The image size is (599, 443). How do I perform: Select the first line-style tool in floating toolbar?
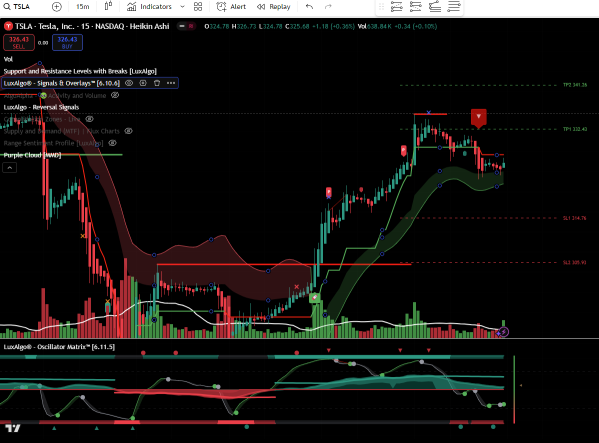click(x=397, y=6)
